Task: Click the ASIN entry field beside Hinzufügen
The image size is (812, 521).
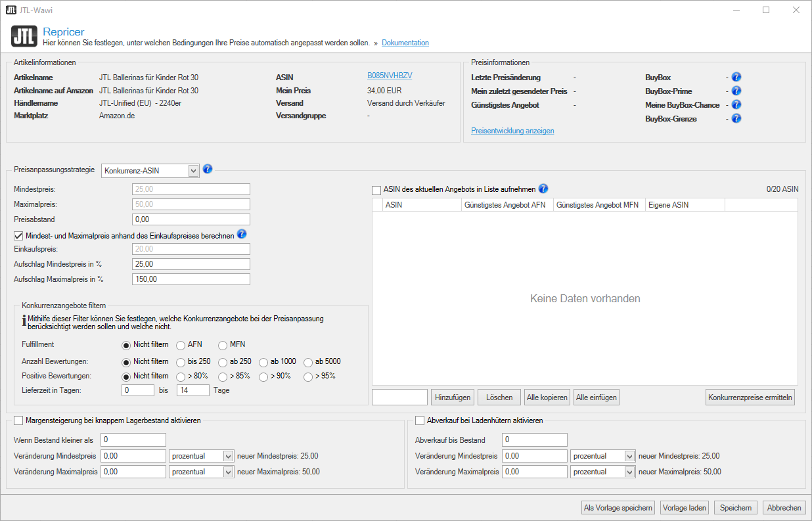Action: click(x=399, y=397)
